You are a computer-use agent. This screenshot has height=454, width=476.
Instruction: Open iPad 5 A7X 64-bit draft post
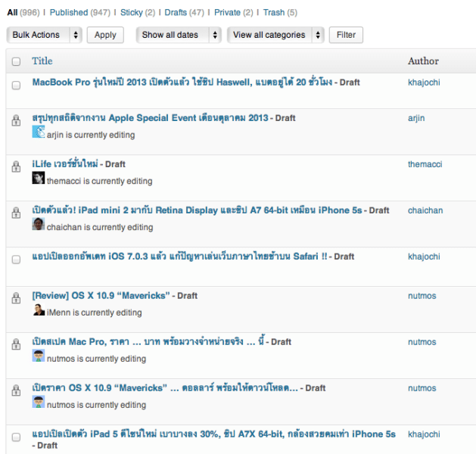tap(213, 434)
